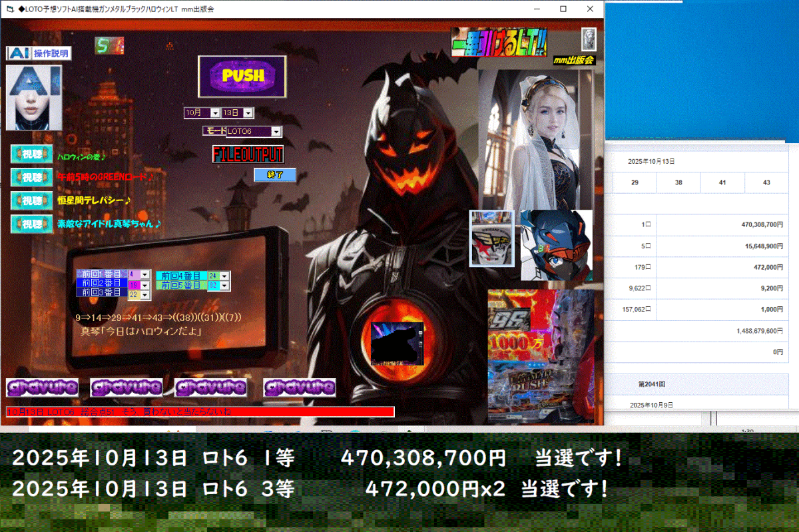The height and width of the screenshot is (532, 799).
Task: Play ハロウィンの愛 with its 視聴 button
Action: pos(32,154)
